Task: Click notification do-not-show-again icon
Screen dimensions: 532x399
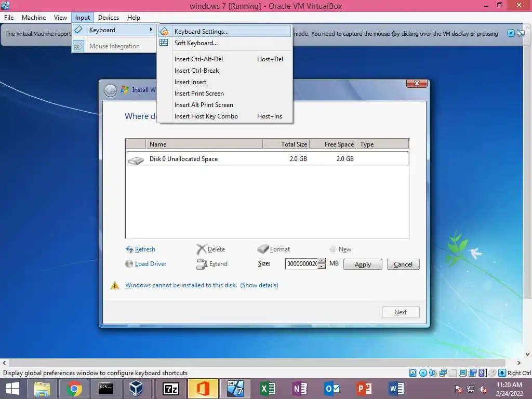Action: (521, 33)
